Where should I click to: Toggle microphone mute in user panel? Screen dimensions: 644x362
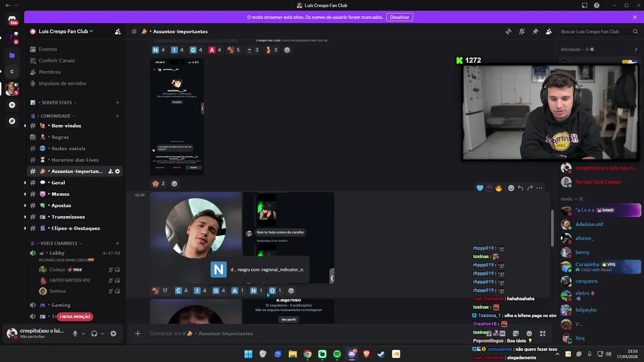[75, 333]
